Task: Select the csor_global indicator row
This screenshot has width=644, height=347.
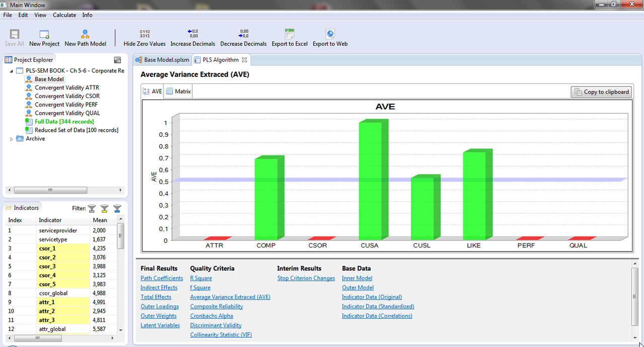Action: click(62, 293)
